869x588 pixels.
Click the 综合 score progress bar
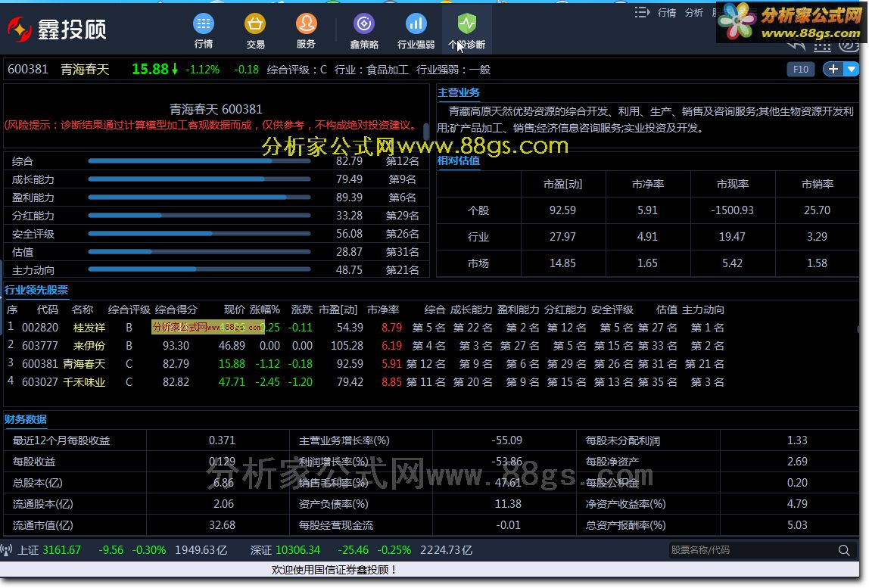coord(199,161)
